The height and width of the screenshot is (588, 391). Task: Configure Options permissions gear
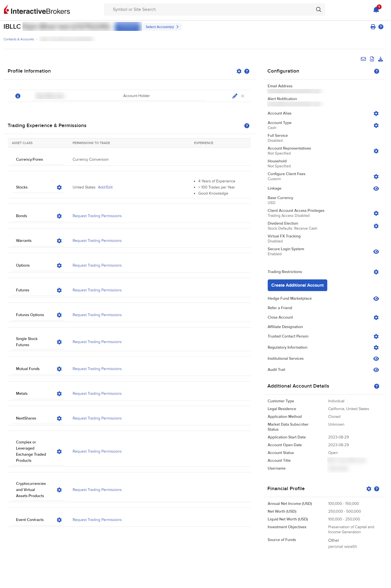click(x=59, y=266)
